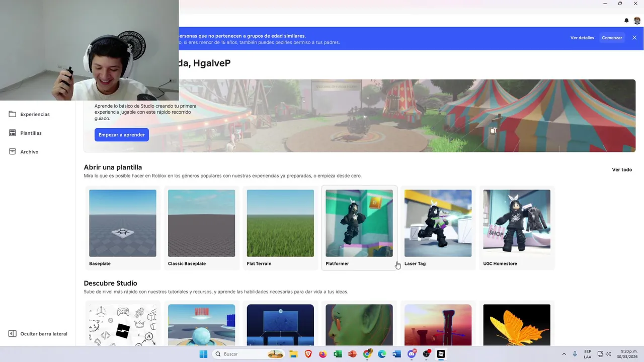This screenshot has height=362, width=644.
Task: Click the Classic Baseplate label text
Action: [187, 263]
